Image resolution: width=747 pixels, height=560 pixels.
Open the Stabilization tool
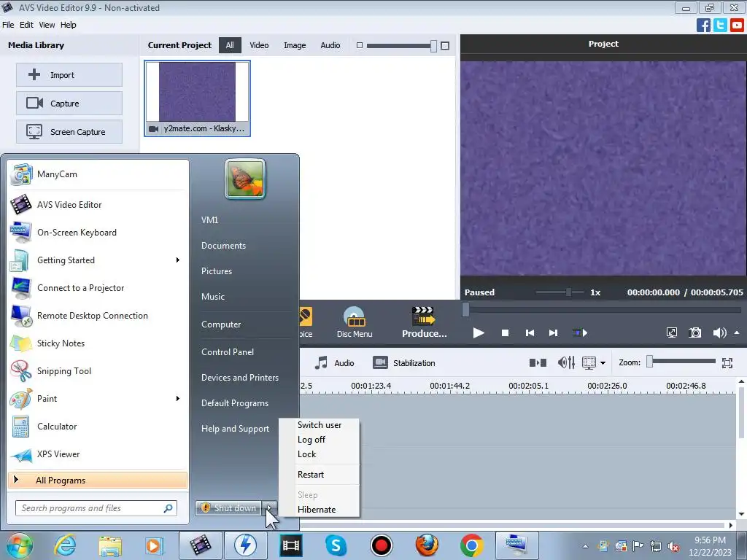403,363
